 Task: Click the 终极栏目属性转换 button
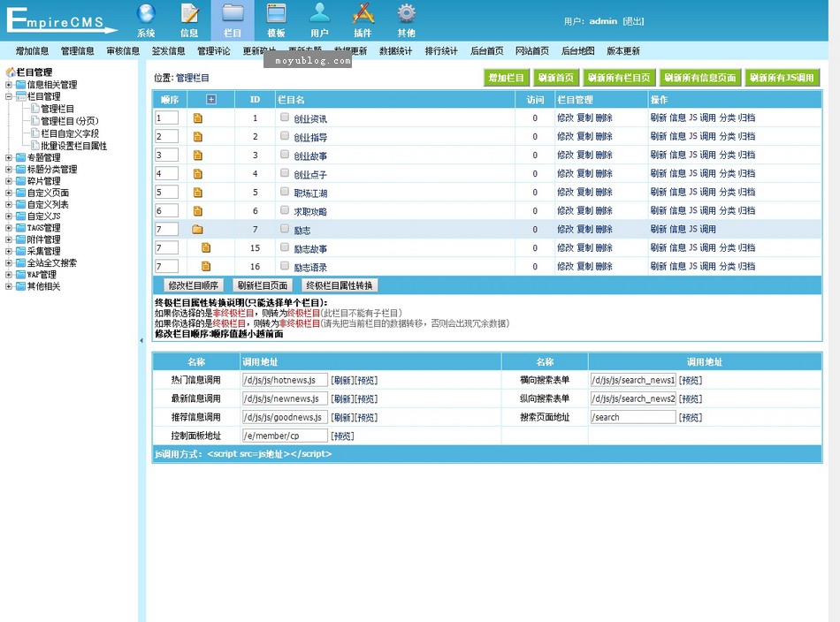[340, 285]
